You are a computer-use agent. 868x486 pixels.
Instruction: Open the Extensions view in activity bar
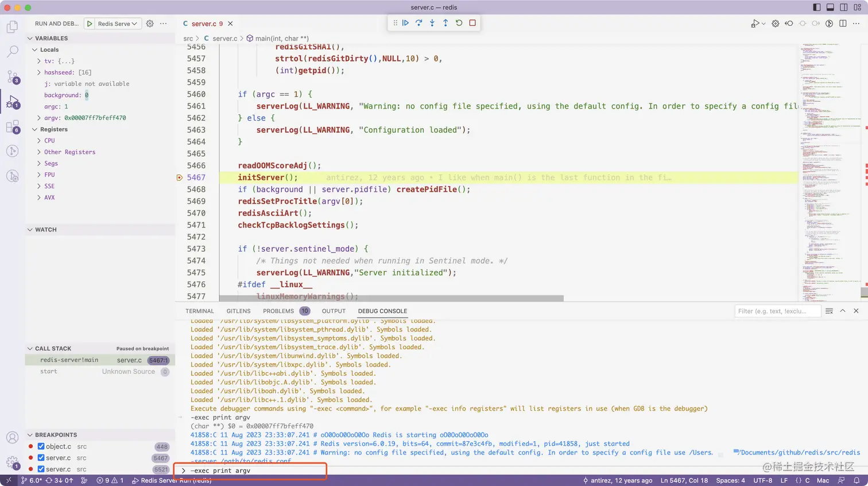[x=12, y=127]
